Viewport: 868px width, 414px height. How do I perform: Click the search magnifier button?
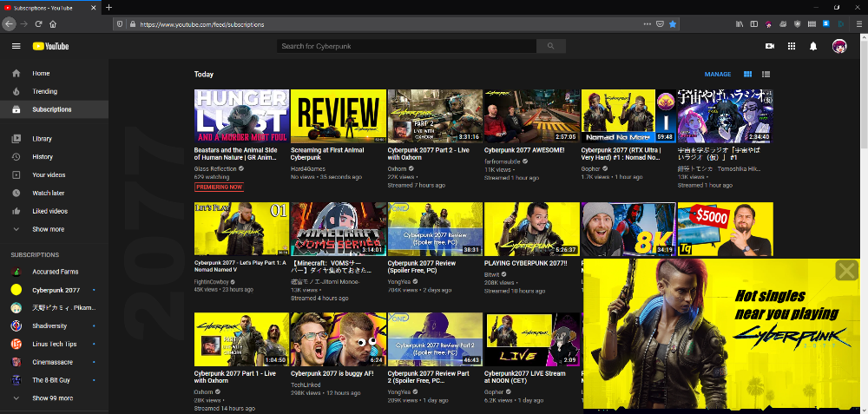click(551, 46)
